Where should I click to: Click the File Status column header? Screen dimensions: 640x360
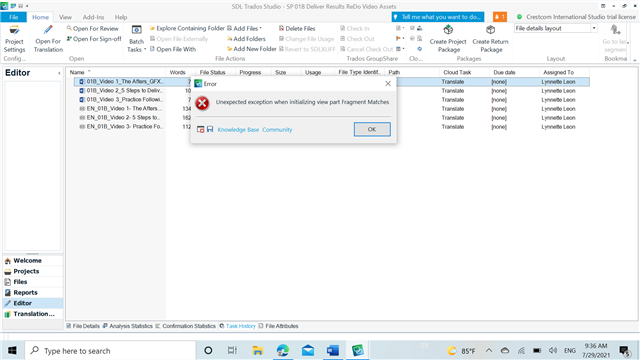click(x=212, y=72)
